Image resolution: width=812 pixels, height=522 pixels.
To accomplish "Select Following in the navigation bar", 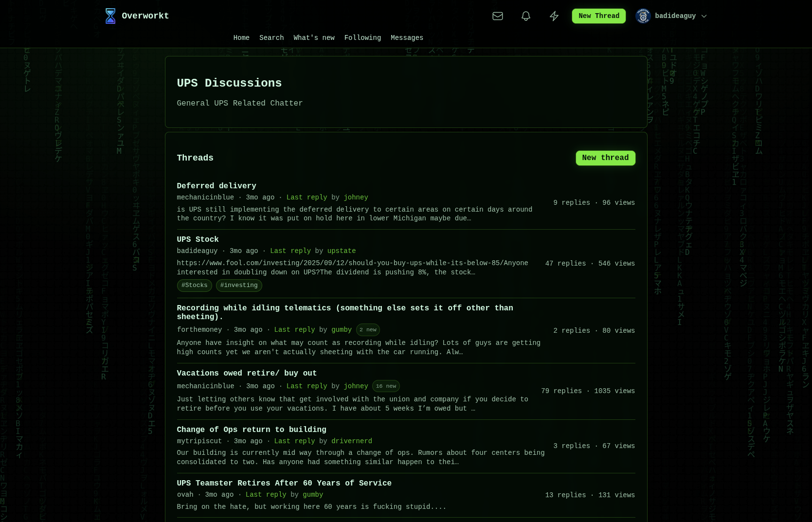I will coord(362,37).
